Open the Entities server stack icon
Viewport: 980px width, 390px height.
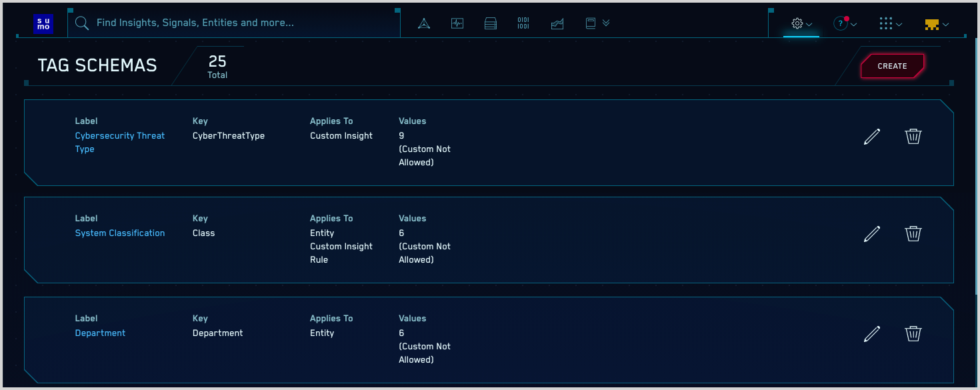click(x=491, y=24)
